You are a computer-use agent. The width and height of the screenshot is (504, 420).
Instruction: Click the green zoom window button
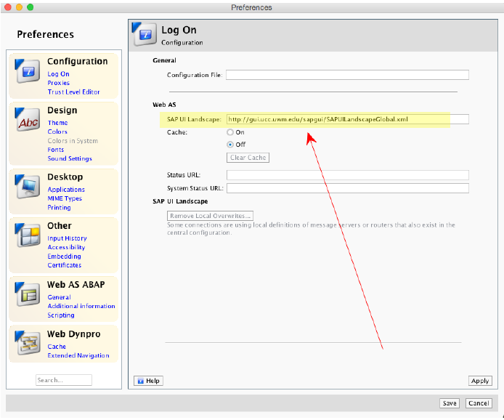[x=30, y=7]
